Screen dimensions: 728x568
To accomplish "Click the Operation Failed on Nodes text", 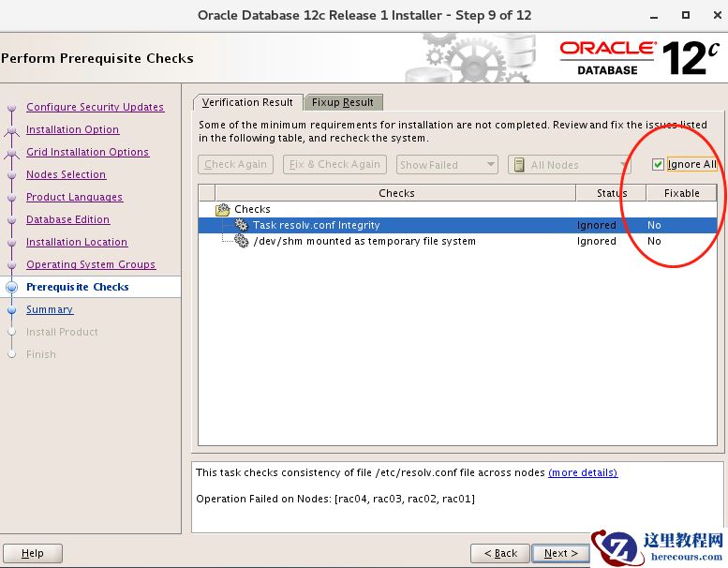I will [335, 499].
